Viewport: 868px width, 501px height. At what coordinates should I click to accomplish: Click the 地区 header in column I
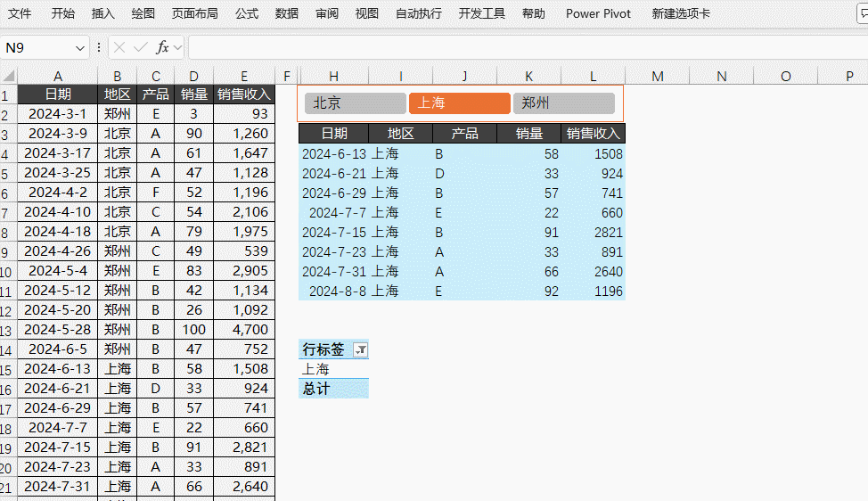(401, 134)
